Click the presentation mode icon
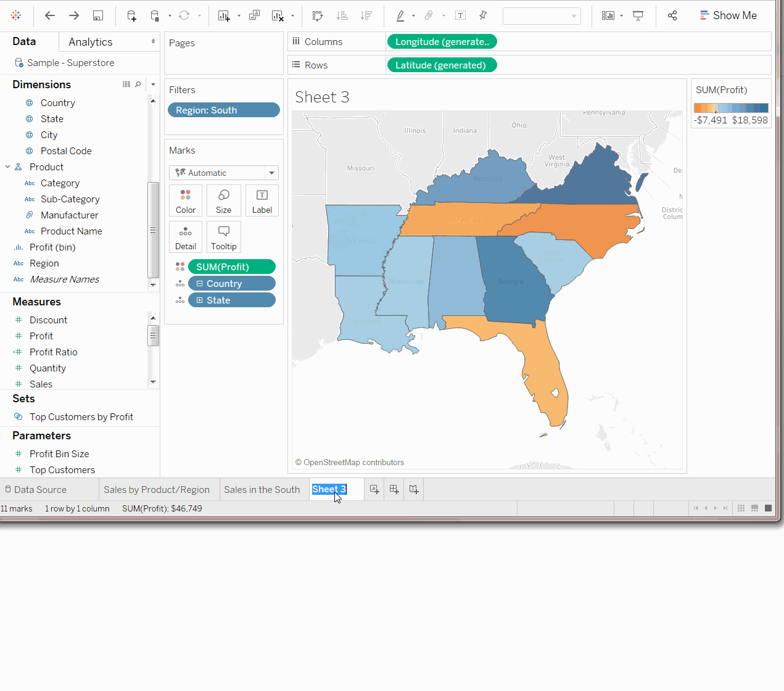 click(x=638, y=15)
